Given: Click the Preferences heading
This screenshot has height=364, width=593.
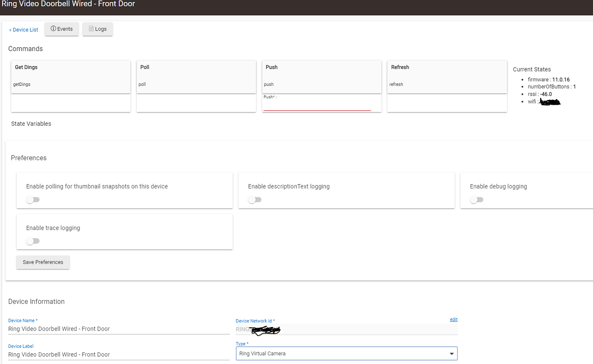Looking at the screenshot, I should tap(29, 158).
